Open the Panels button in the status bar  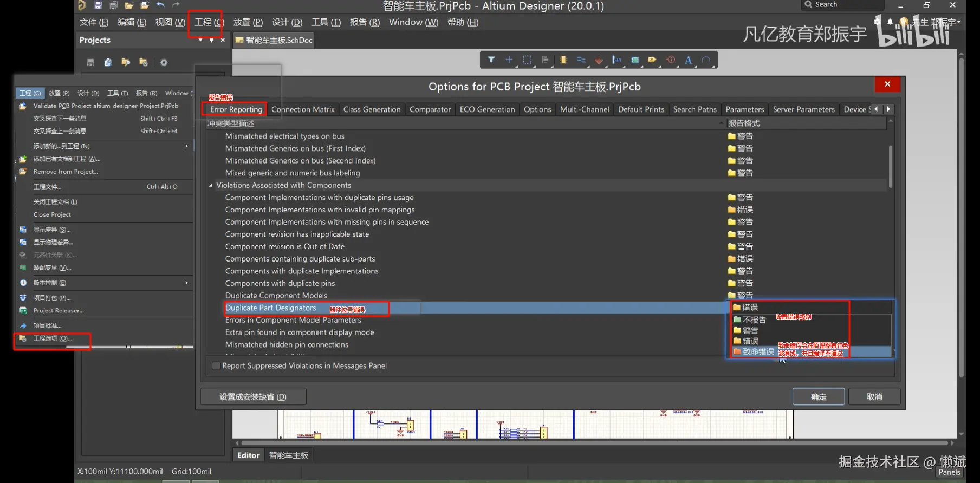(949, 472)
